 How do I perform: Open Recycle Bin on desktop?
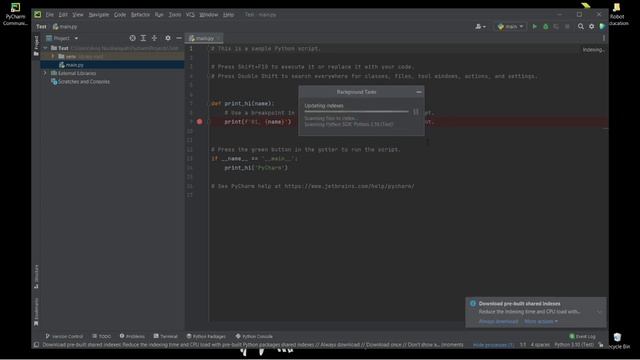point(618,341)
